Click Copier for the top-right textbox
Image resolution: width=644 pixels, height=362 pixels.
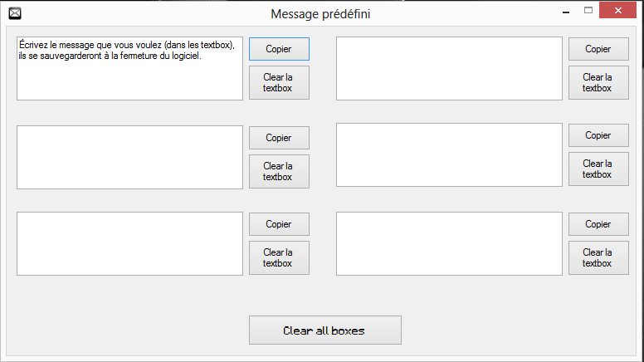coord(598,49)
